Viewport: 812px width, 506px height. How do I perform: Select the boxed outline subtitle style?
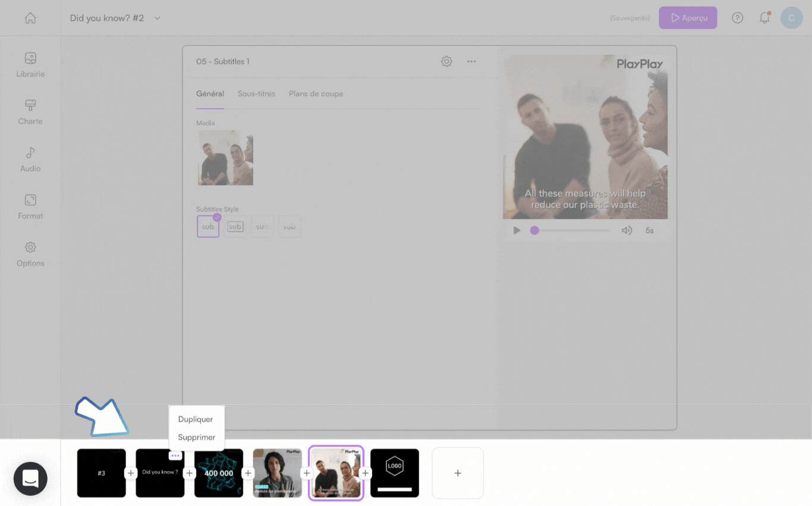point(235,227)
